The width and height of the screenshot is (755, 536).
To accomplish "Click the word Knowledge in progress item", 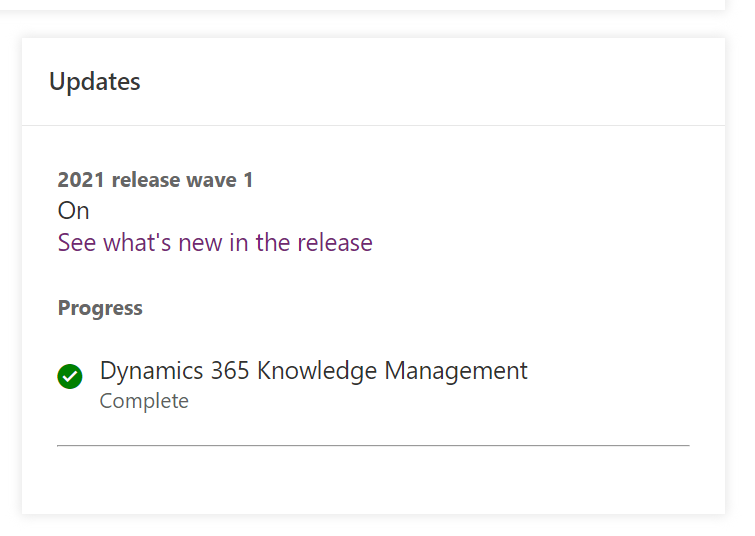I will tap(317, 371).
